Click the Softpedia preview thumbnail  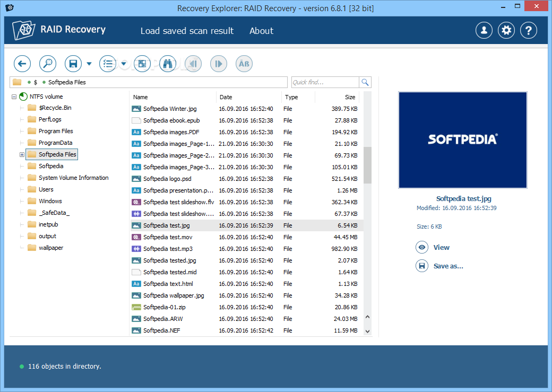point(463,140)
